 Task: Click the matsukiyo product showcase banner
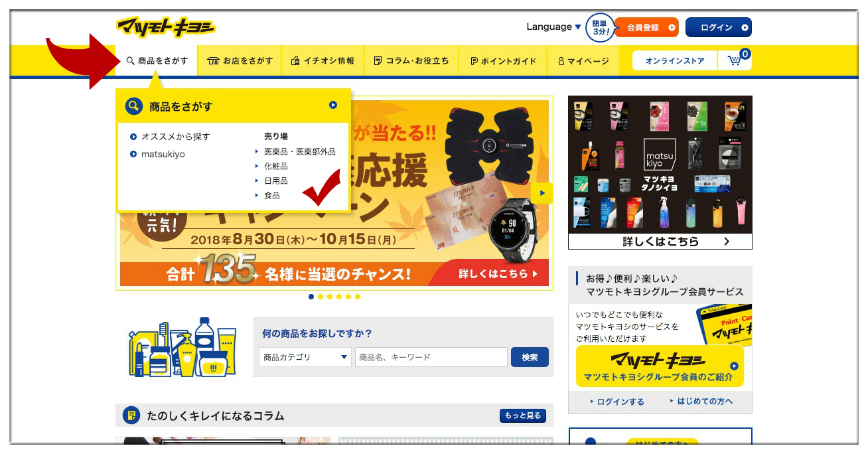click(x=660, y=173)
